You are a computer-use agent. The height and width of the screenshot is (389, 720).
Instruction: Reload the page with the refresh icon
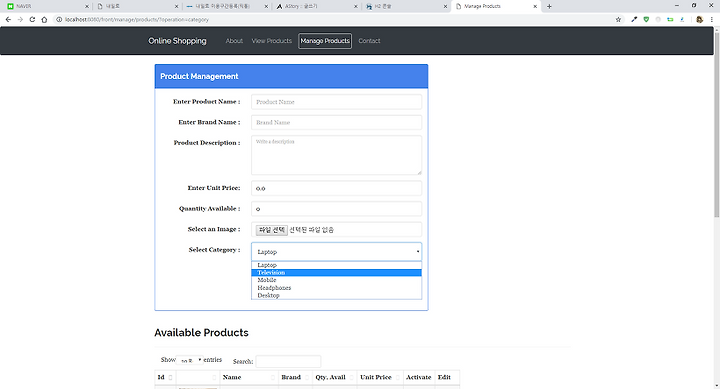32,20
